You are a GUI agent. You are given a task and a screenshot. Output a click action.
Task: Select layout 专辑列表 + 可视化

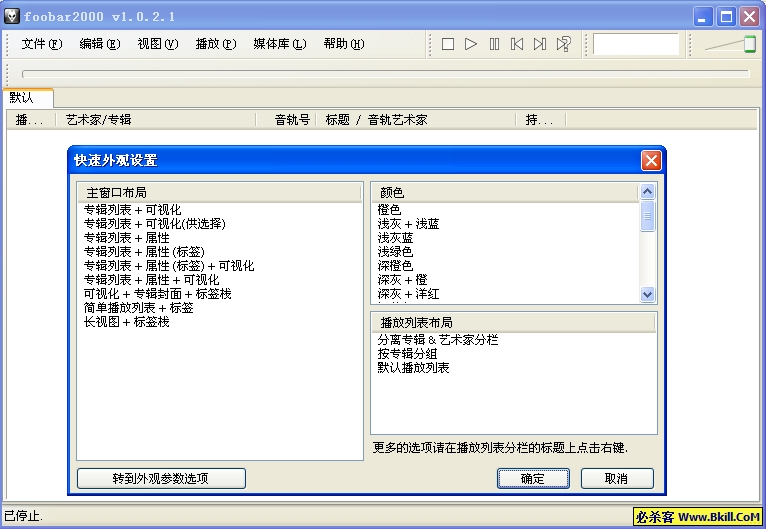point(132,210)
